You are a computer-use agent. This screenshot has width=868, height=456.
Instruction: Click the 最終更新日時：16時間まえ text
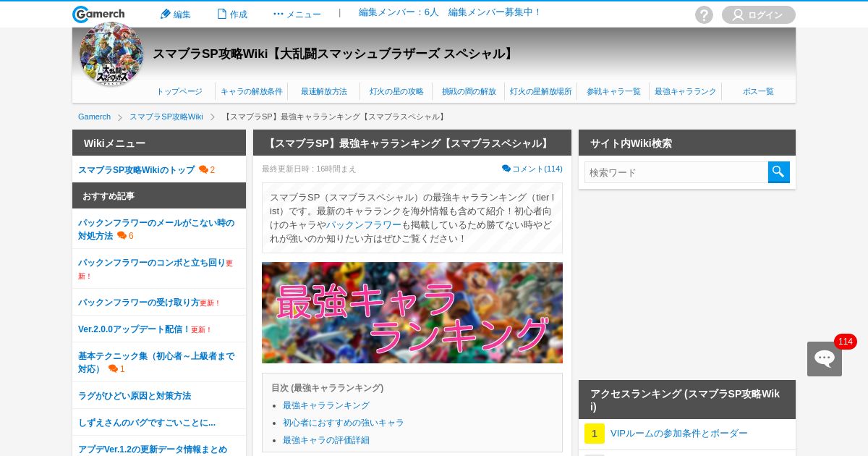coord(309,169)
